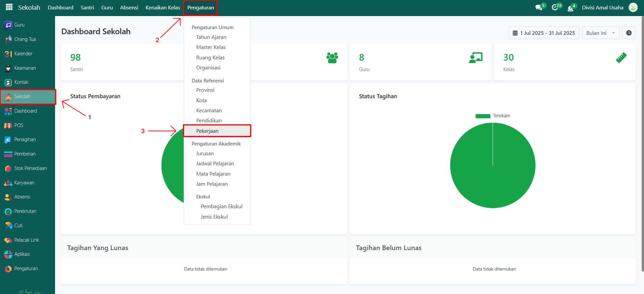644x294 pixels.
Task: Open the Kelas card showing 30
Action: click(x=564, y=62)
